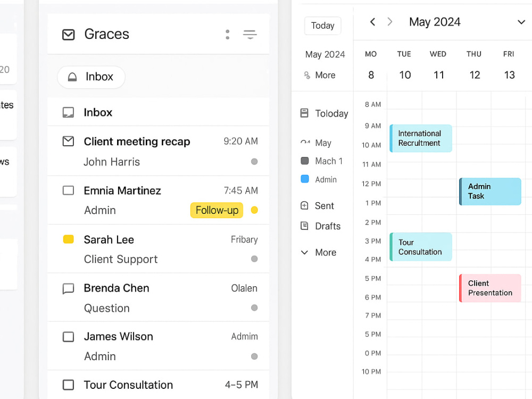Open the Client Presentation calendar event
The image size is (532, 399).
point(490,288)
